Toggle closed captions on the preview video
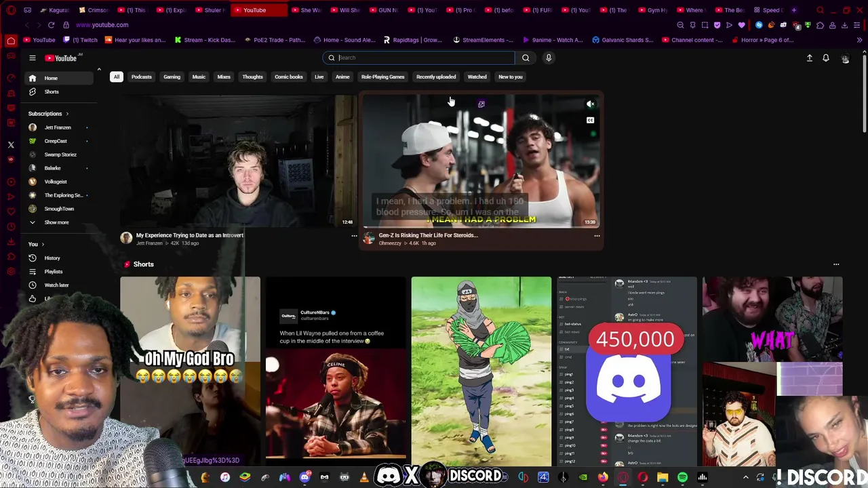Image resolution: width=868 pixels, height=488 pixels. [x=590, y=121]
